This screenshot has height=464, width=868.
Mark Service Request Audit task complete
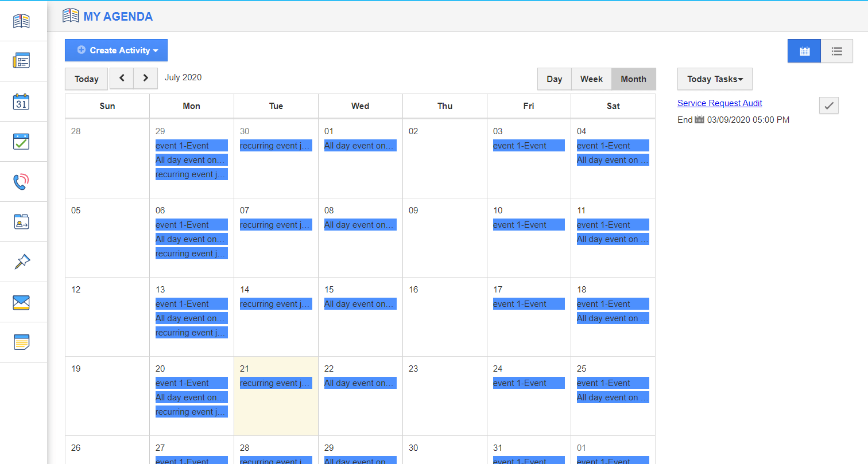click(x=828, y=106)
